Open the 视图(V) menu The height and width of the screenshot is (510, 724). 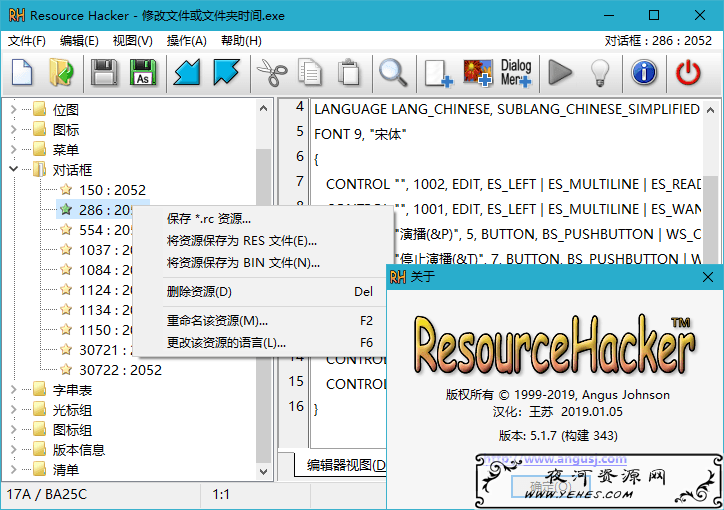tap(133, 41)
